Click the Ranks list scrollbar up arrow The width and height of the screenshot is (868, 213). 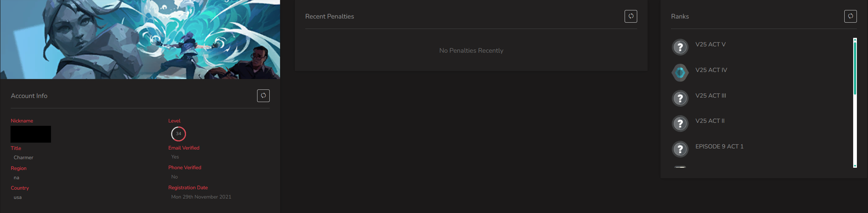[855, 39]
